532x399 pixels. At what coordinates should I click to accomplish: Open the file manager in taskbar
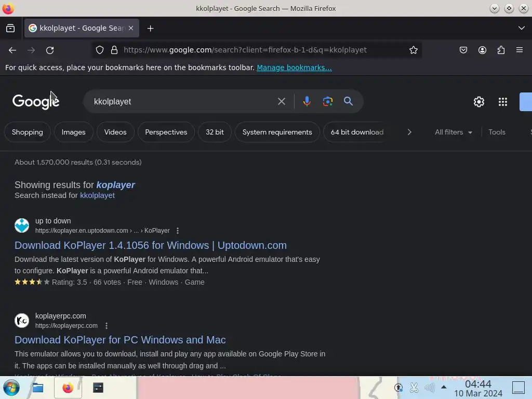tap(37, 388)
